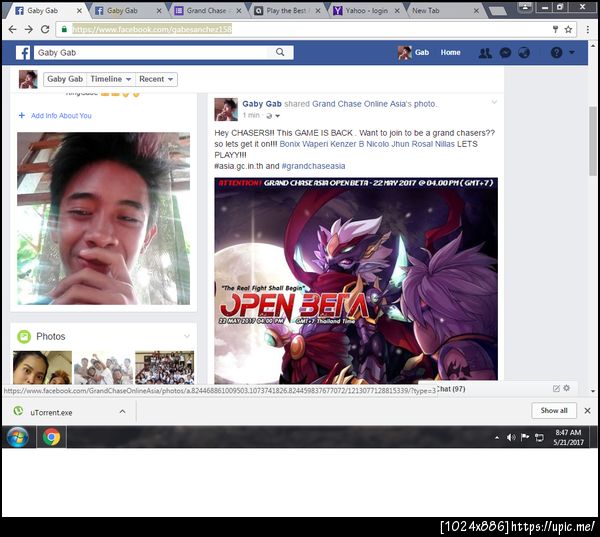The width and height of the screenshot is (600, 537).
Task: Click the #grandchaseasia hashtag
Action: [x=313, y=166]
